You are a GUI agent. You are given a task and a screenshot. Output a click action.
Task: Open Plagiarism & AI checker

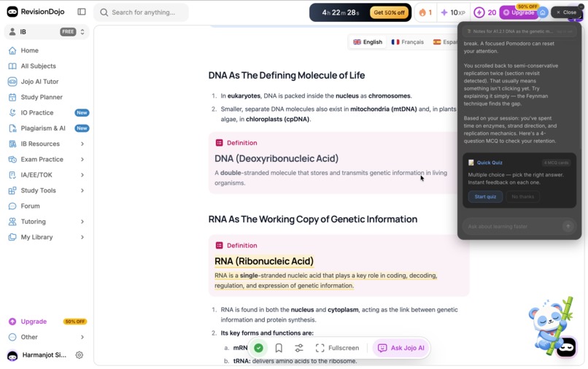tap(47, 128)
